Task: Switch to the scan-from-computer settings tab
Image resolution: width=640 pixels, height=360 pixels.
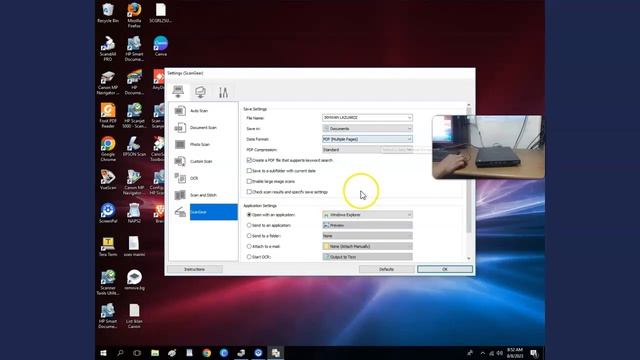Action: pos(178,92)
